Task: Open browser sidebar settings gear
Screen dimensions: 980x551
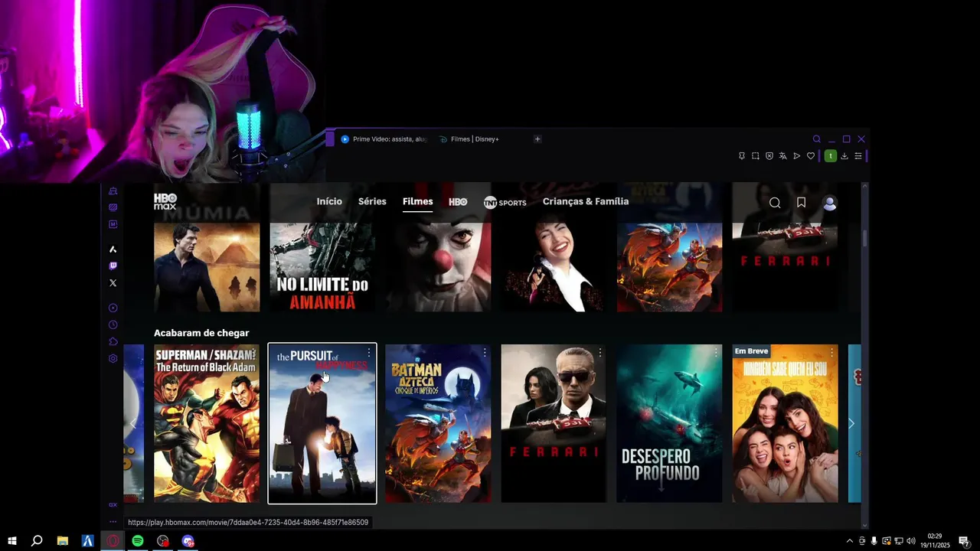Action: tap(113, 358)
